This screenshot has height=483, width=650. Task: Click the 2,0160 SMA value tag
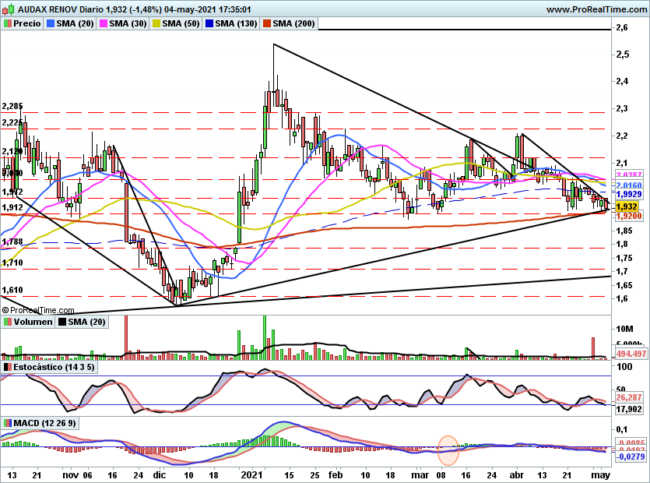[x=628, y=185]
